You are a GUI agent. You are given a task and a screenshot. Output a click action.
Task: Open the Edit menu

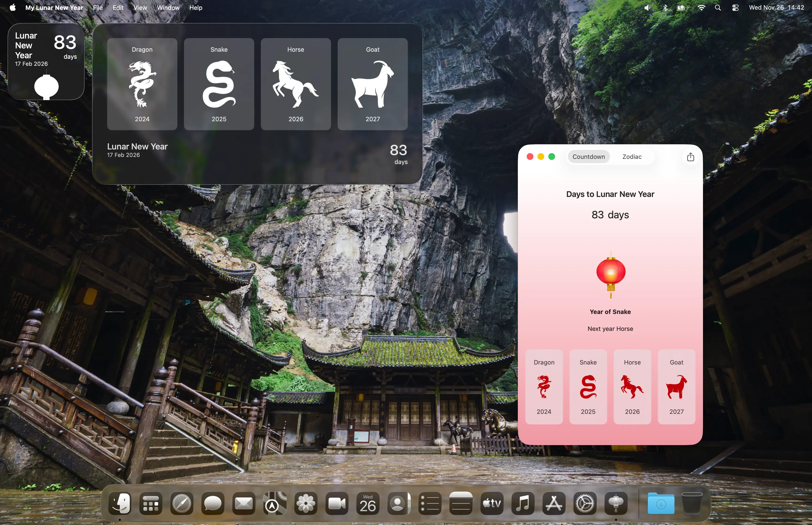pos(118,8)
